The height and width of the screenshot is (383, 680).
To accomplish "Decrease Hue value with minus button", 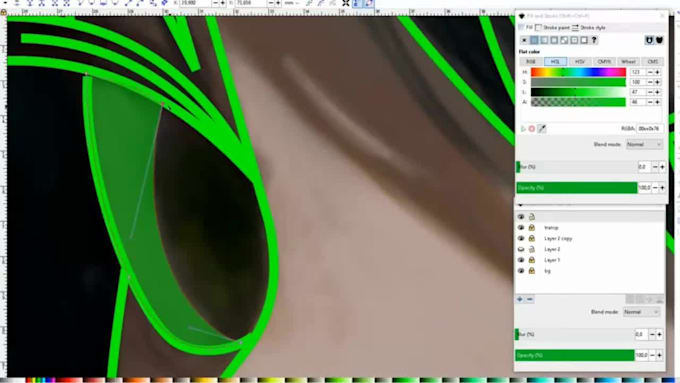I will [650, 72].
